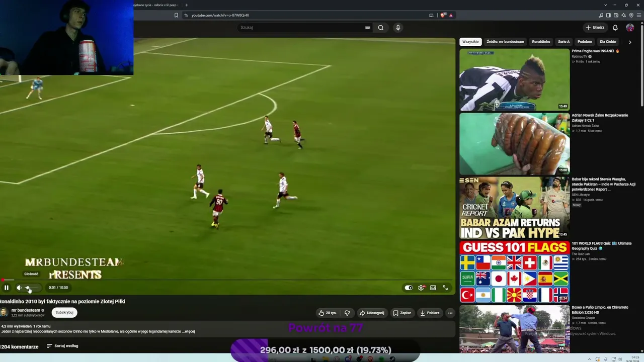
Task: Save the video with Zapisz
Action: (x=402, y=313)
